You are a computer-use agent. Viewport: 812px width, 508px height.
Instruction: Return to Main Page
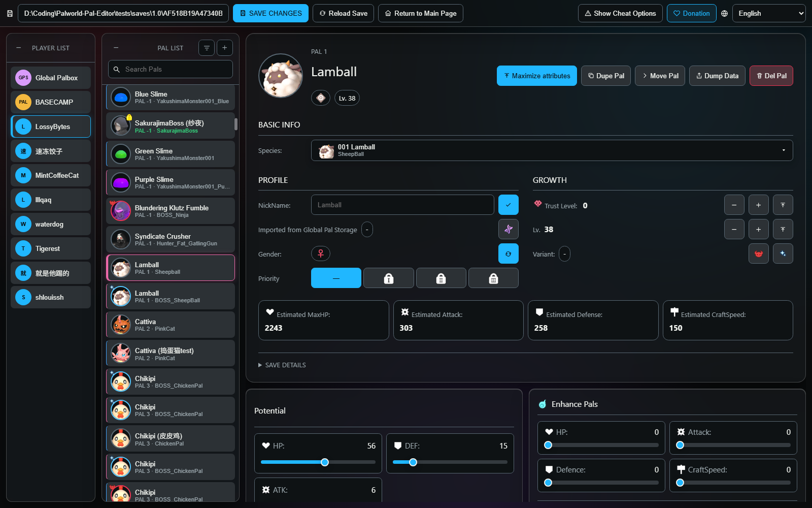421,14
